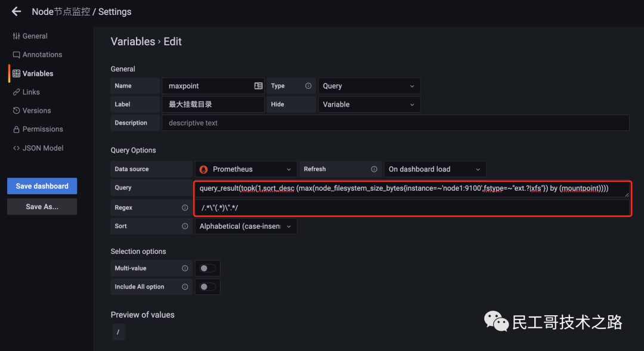Select the Variables sidebar item
The height and width of the screenshot is (351, 644).
pos(36,73)
